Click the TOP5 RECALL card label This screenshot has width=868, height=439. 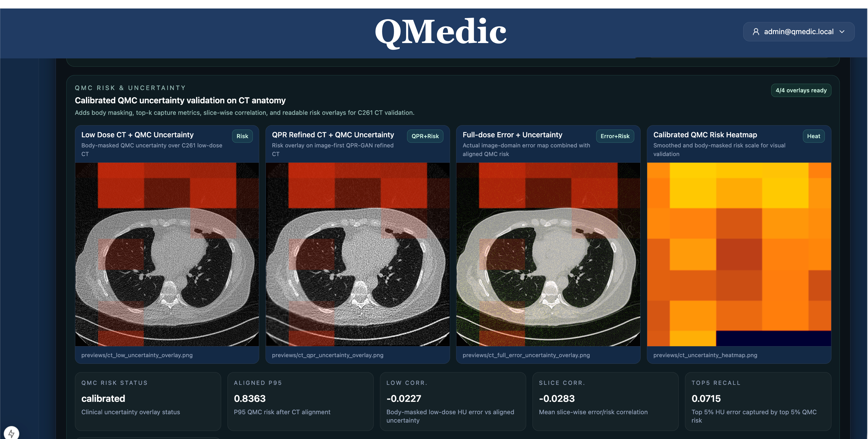coord(716,383)
